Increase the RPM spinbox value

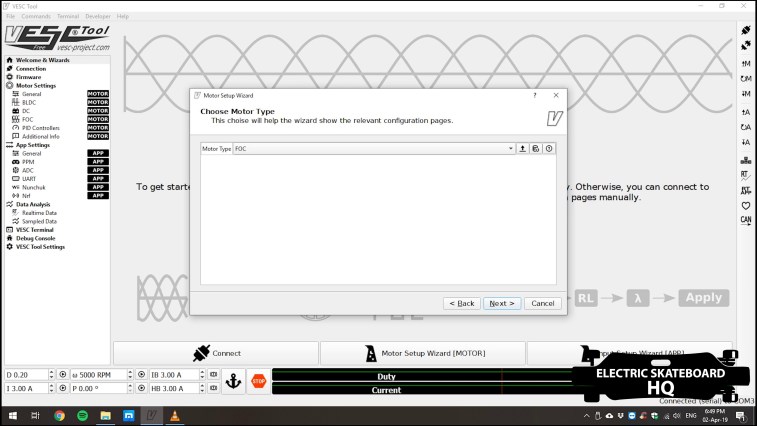[129, 372]
